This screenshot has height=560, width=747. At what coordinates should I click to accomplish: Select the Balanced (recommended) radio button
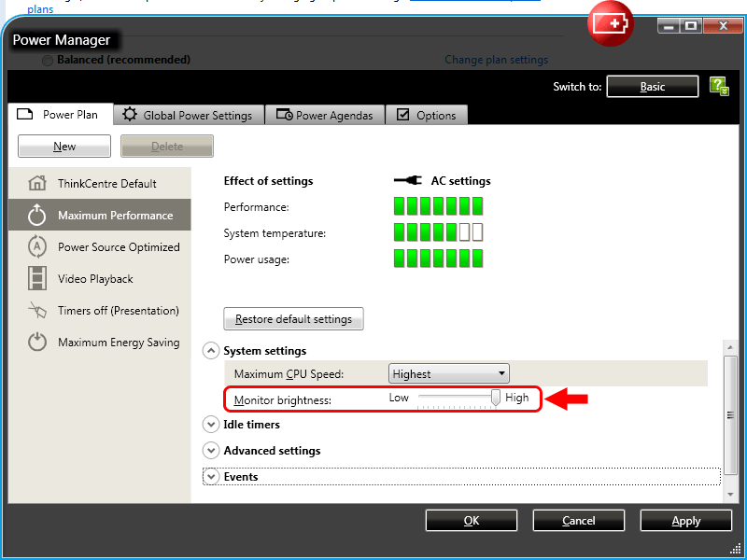48,61
